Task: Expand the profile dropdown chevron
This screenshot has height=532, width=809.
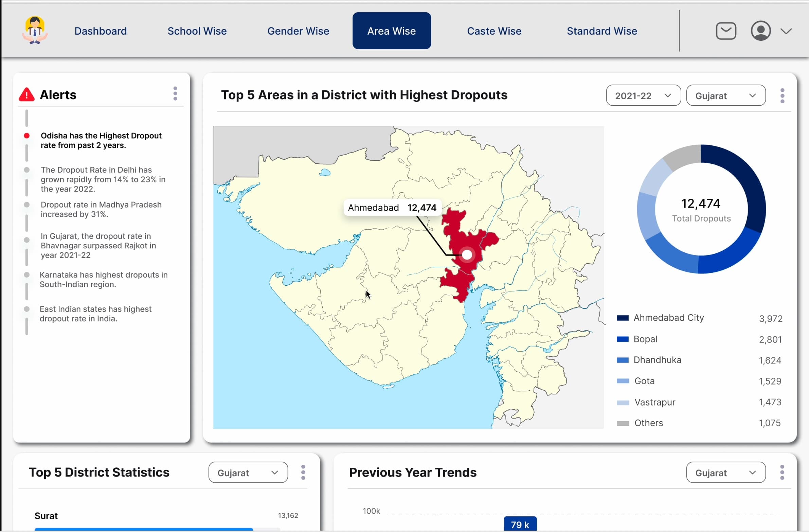Action: click(786, 31)
